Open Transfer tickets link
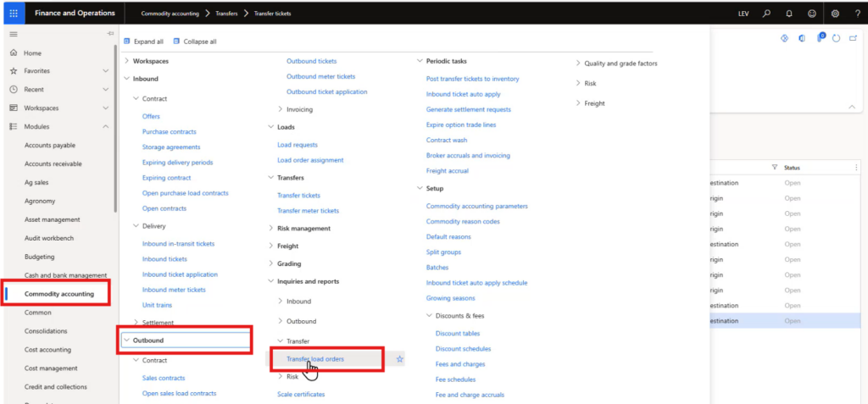Image resolution: width=868 pixels, height=404 pixels. point(299,196)
